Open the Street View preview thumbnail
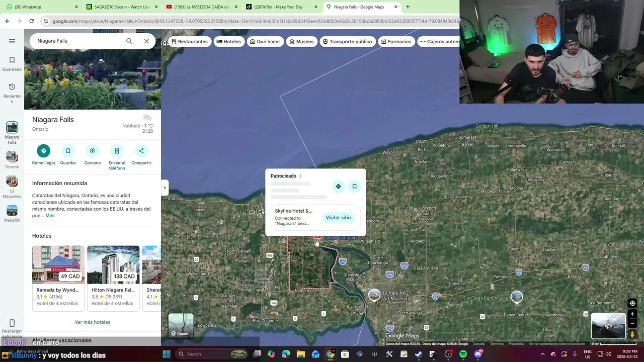 (x=608, y=326)
